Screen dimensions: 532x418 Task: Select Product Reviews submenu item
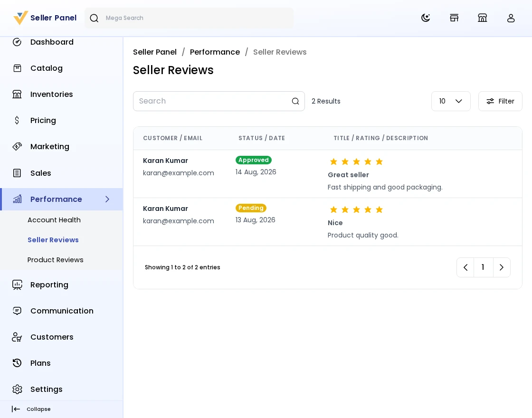point(55,260)
